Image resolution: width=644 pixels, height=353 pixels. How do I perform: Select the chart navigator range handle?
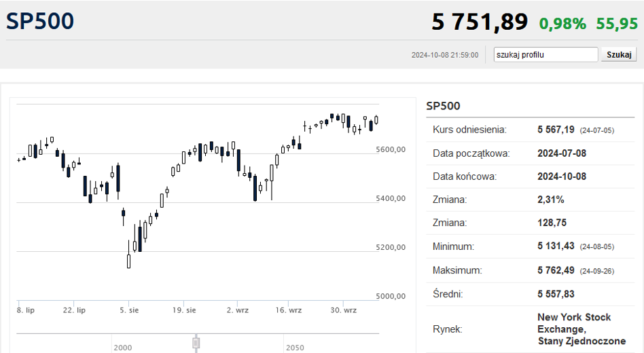[196, 343]
